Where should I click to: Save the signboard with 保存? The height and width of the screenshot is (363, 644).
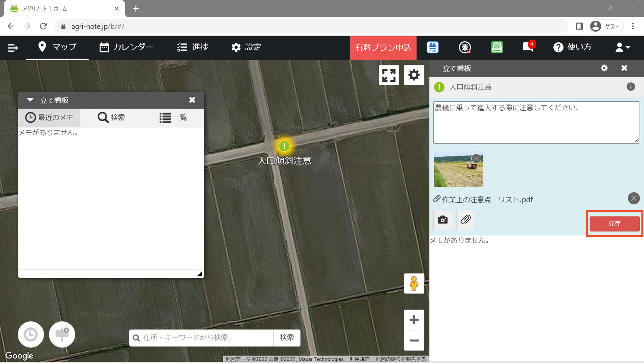pos(615,224)
